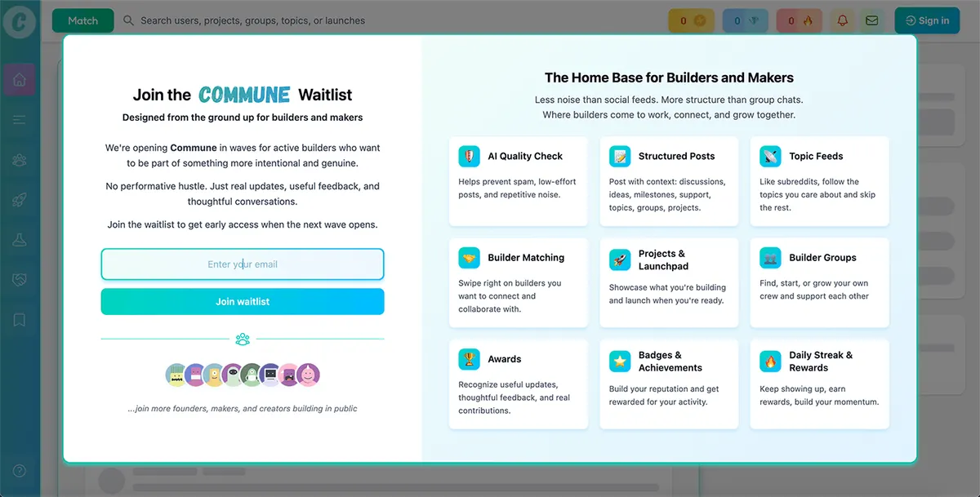Click the Badges & Achievements star icon

pos(620,362)
